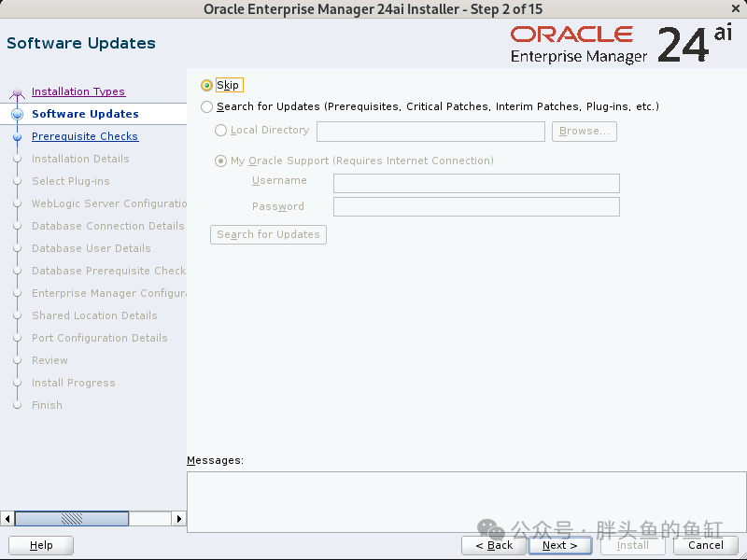Click the Installation Types step marker icon
Image resolution: width=747 pixels, height=560 pixels.
[x=17, y=91]
